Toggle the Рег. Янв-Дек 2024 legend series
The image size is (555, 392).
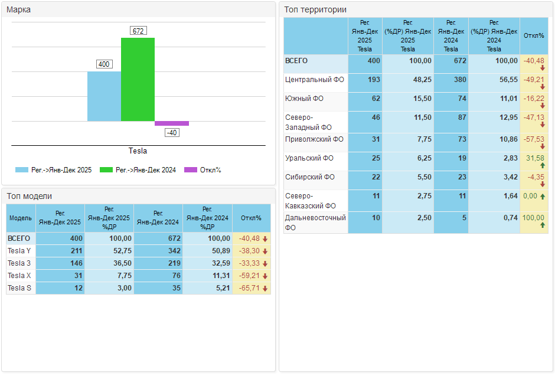(x=138, y=170)
